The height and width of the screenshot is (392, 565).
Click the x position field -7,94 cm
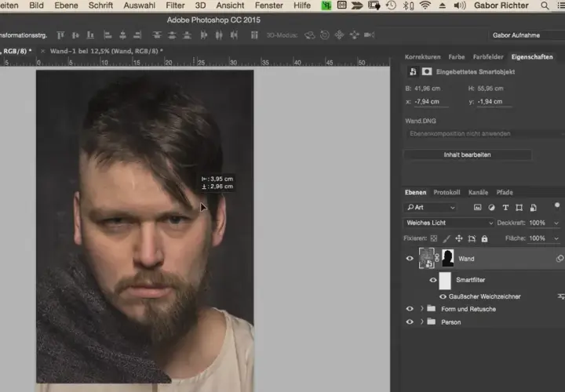[x=431, y=102]
